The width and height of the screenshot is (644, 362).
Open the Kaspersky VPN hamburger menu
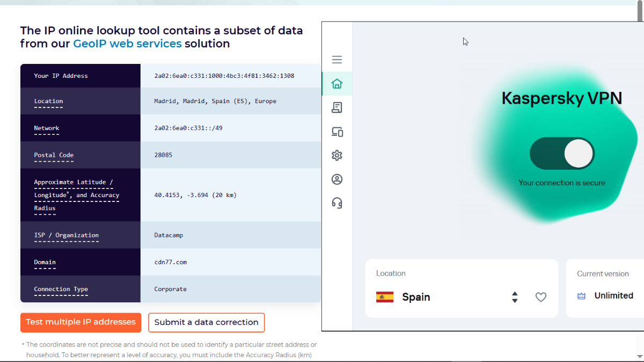coord(337,60)
